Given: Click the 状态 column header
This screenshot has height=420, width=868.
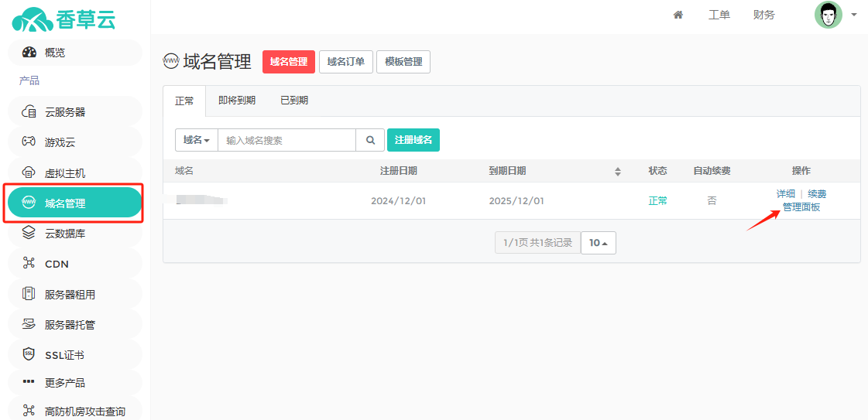Looking at the screenshot, I should [657, 171].
